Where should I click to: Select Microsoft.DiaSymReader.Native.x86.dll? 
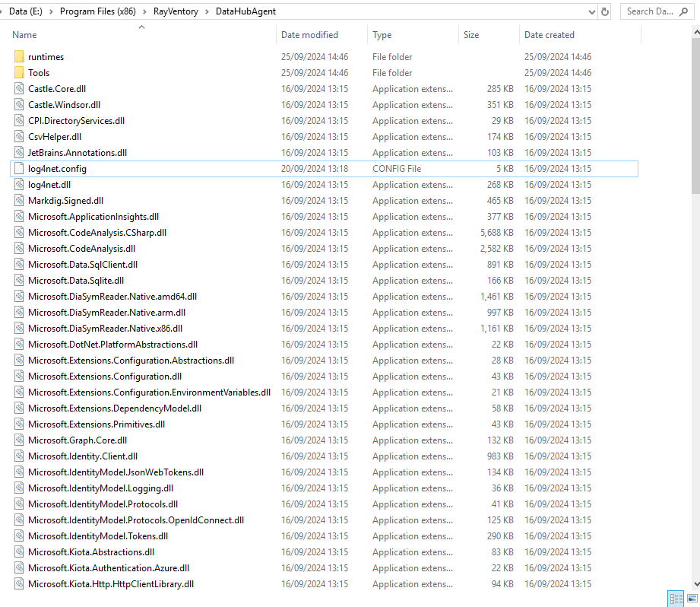pos(106,329)
